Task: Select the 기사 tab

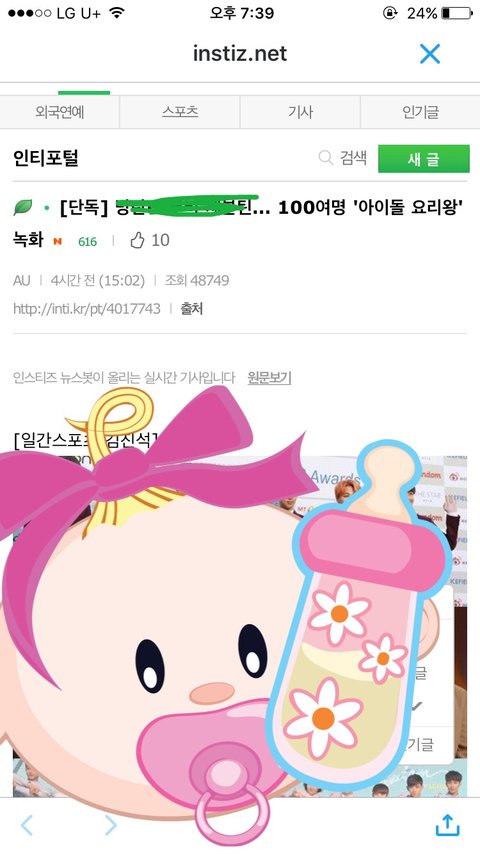Action: (x=300, y=112)
